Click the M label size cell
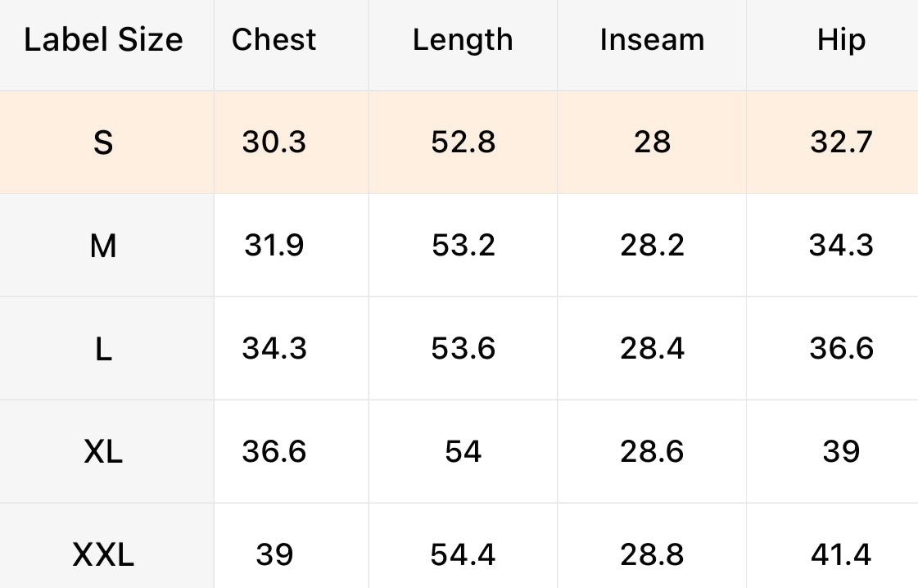This screenshot has width=918, height=588. coord(103,246)
